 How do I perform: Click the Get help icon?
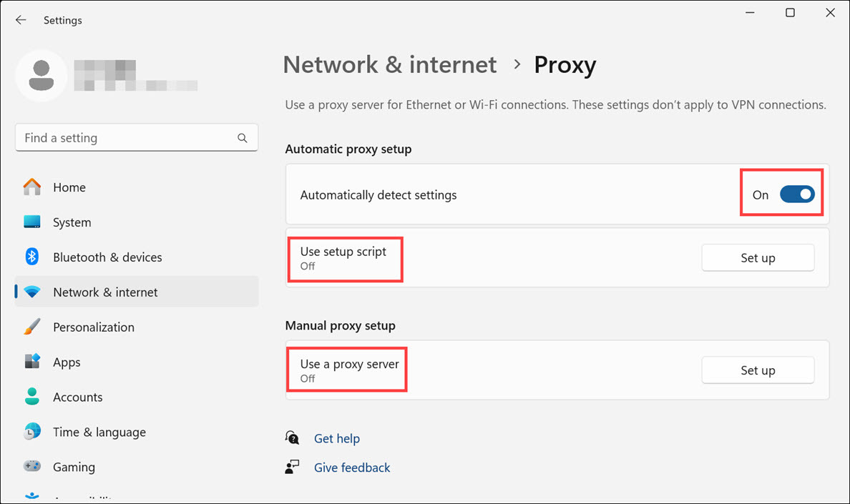pos(292,438)
